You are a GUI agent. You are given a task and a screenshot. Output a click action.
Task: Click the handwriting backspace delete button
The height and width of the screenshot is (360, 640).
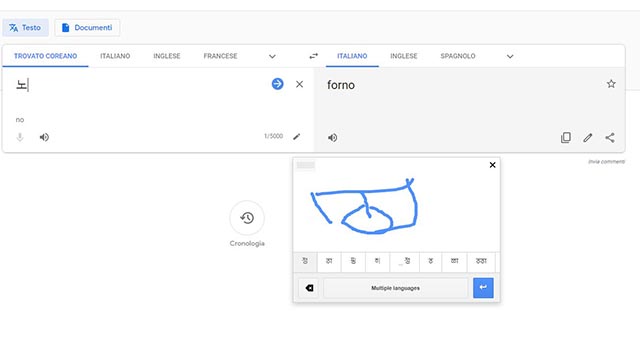tap(309, 288)
